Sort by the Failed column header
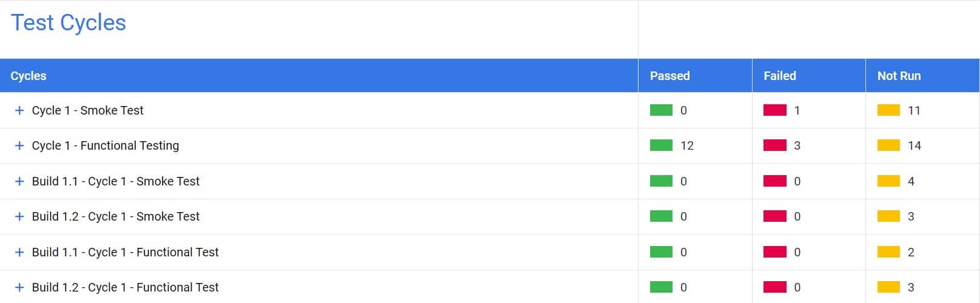The image size is (980, 303). point(779,76)
